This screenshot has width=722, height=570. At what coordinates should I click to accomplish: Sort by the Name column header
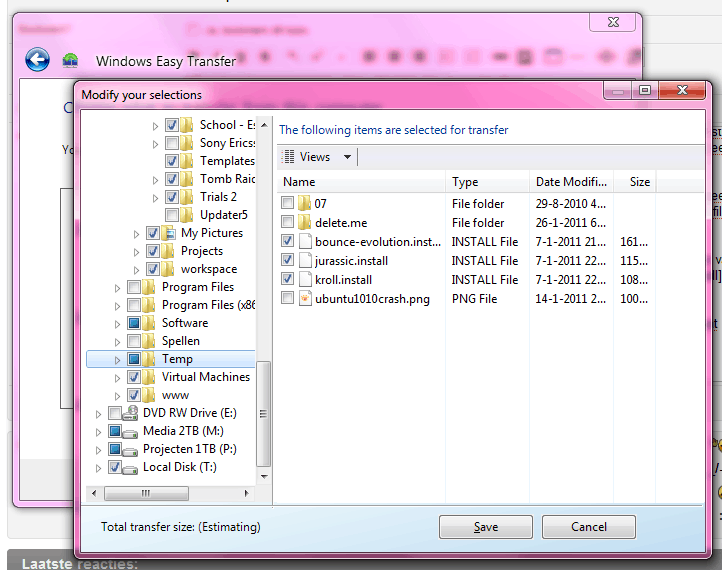click(361, 182)
